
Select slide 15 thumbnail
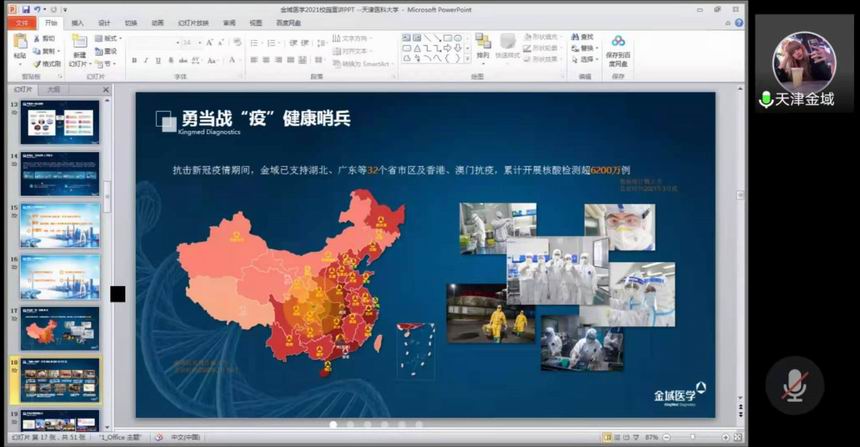point(60,225)
